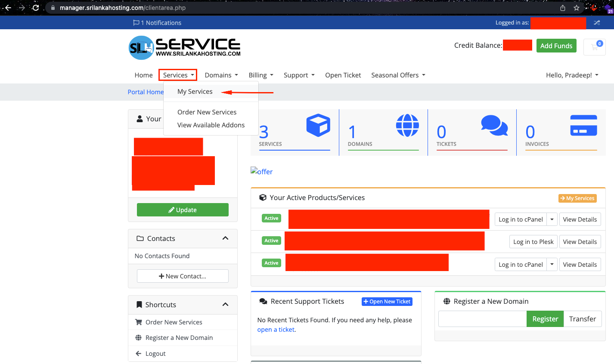Select My Services menu entry
This screenshot has width=614, height=364.
(195, 92)
